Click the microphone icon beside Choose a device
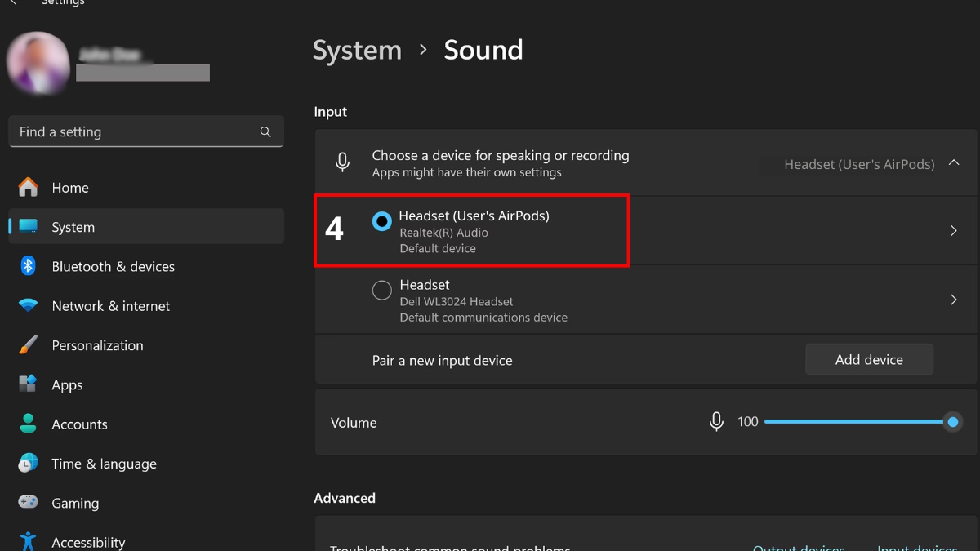Viewport: 980px width, 551px height. 343,162
